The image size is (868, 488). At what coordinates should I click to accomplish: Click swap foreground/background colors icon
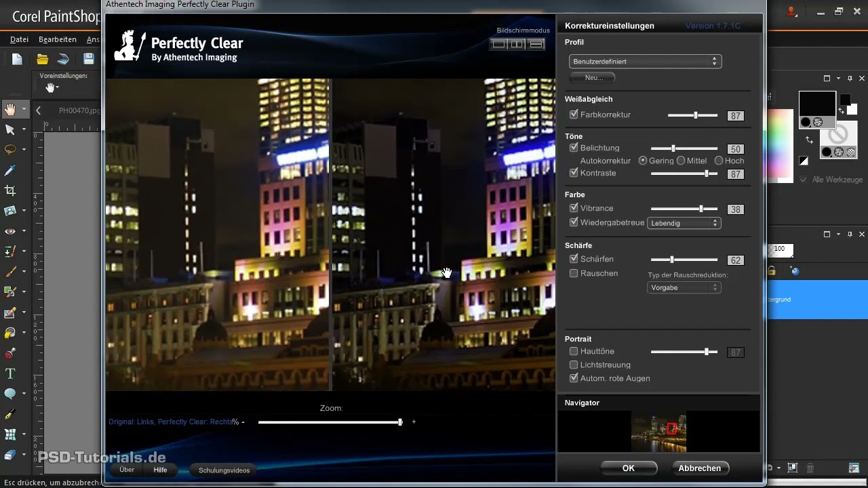[x=810, y=140]
